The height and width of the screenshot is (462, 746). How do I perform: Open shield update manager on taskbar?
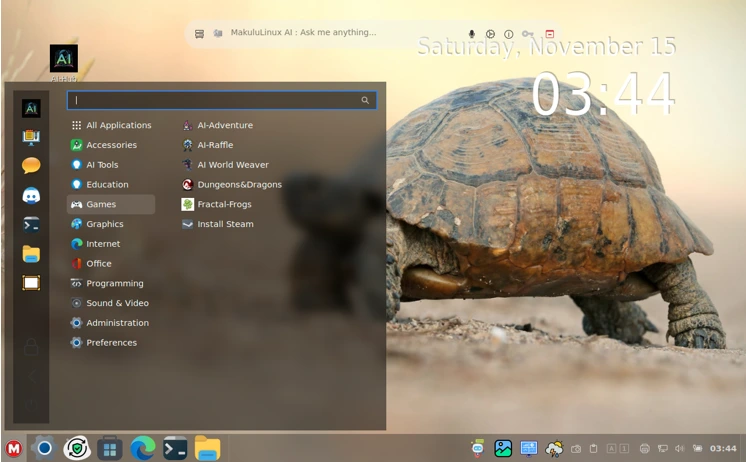click(77, 448)
